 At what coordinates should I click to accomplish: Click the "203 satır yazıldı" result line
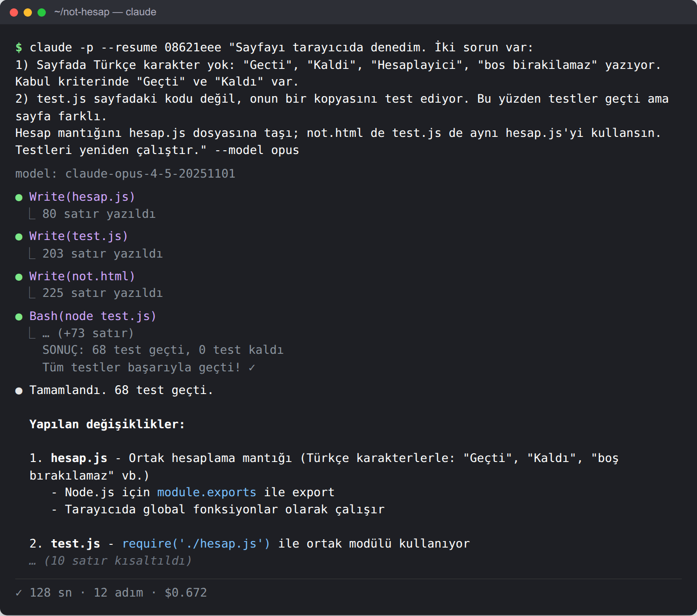click(x=103, y=254)
